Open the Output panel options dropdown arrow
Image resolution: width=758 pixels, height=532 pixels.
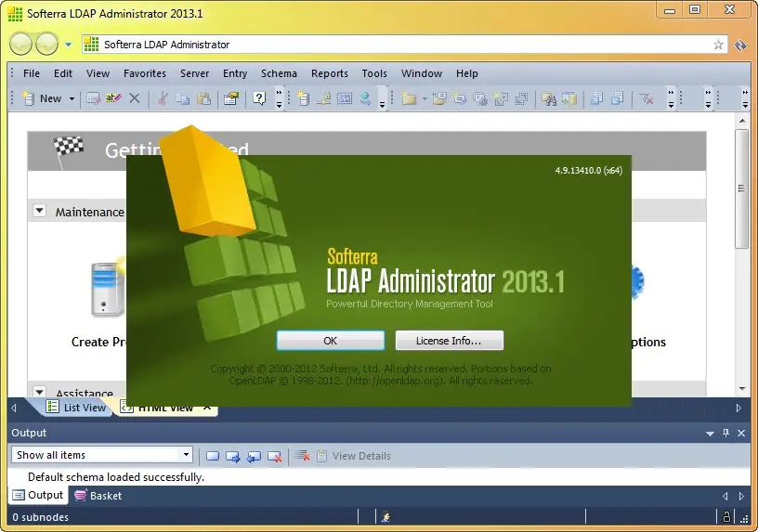[710, 434]
